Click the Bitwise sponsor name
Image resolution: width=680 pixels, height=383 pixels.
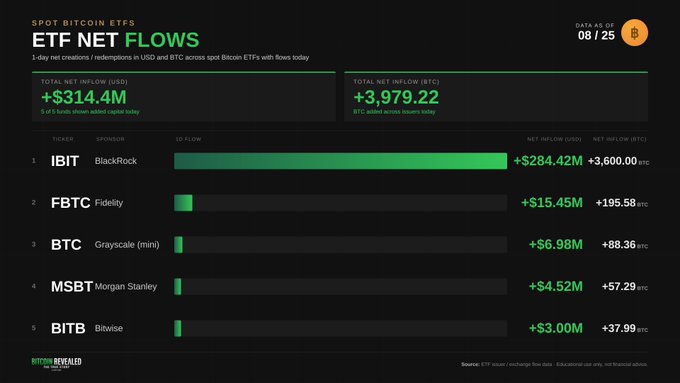[109, 328]
